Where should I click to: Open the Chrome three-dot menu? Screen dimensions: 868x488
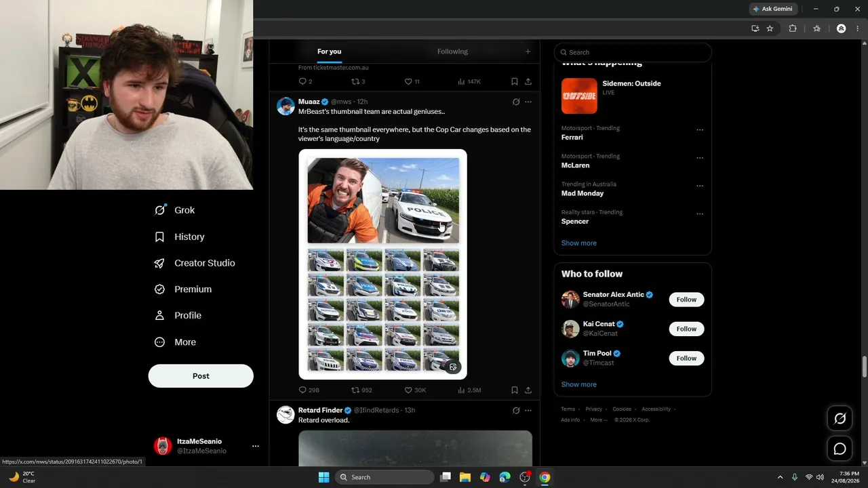tap(858, 28)
